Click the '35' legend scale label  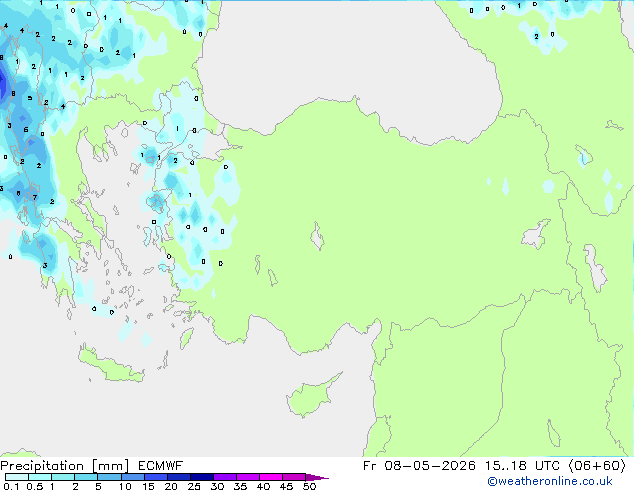pos(240,486)
